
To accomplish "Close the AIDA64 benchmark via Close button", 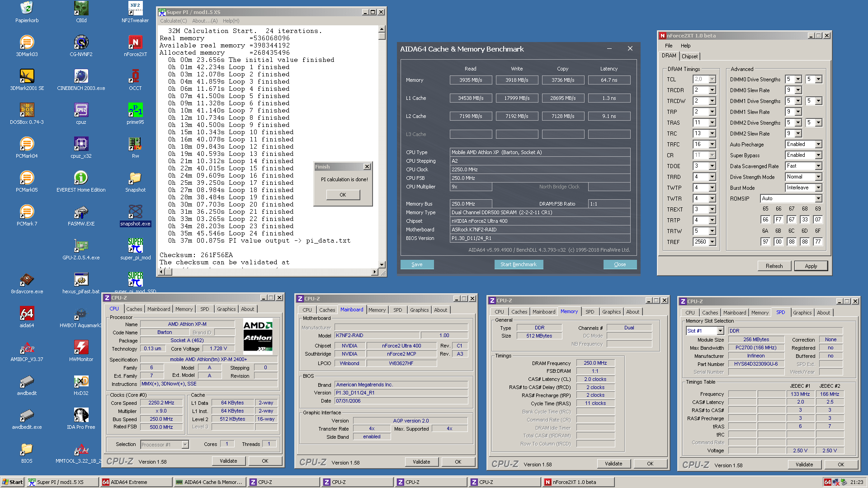I will click(x=620, y=264).
